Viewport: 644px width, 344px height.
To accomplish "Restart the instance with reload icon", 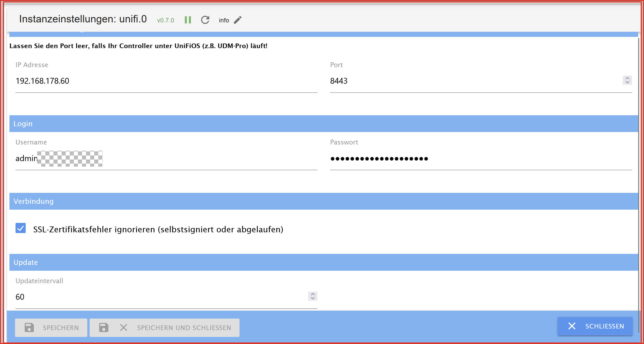I will (205, 20).
